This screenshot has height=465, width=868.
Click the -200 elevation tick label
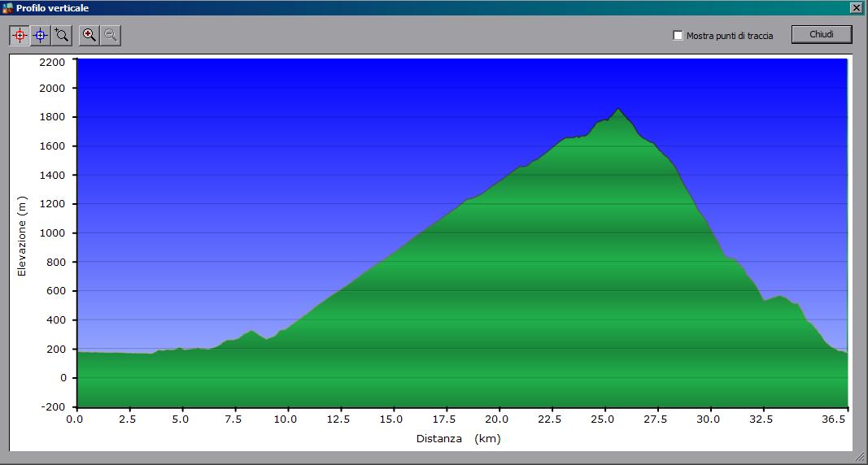tap(51, 407)
